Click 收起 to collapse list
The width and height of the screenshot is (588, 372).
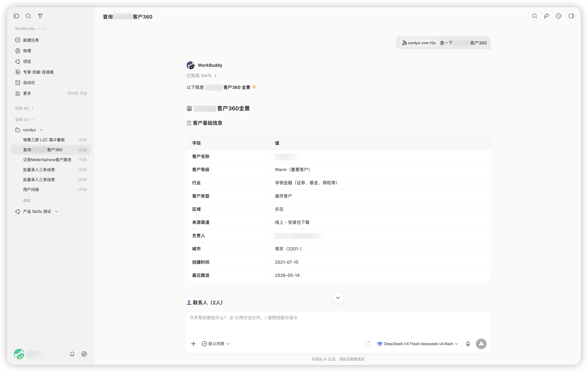point(27,200)
